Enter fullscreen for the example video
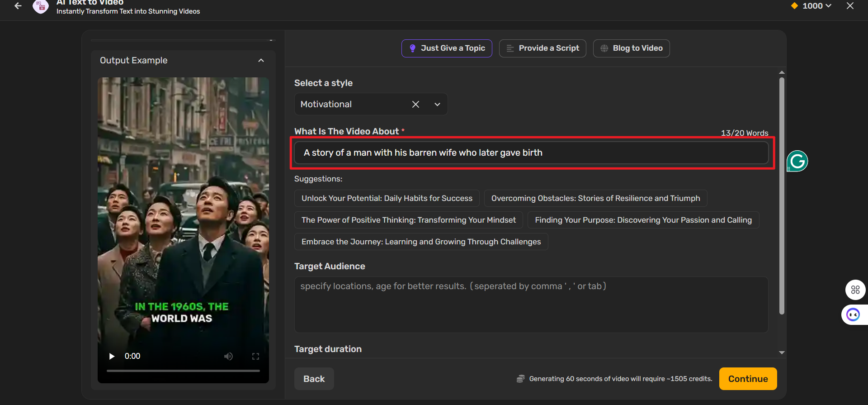This screenshot has height=405, width=868. 255,356
